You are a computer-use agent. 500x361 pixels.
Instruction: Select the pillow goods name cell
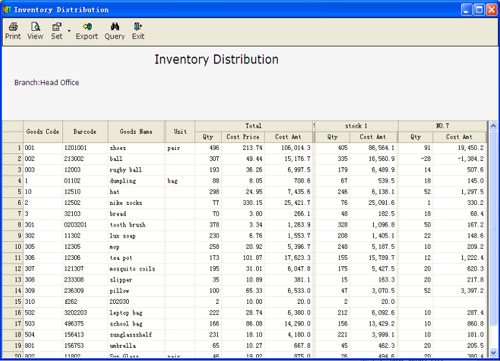click(x=136, y=291)
